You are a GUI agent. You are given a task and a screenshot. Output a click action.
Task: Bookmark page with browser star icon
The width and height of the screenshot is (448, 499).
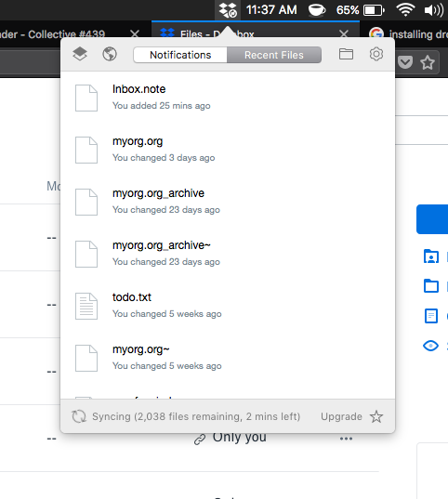tap(428, 62)
